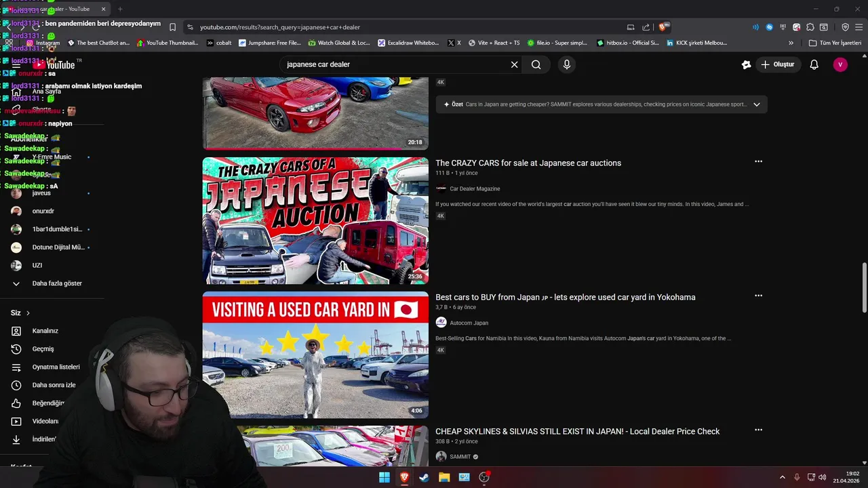Show hidden system tray icons
This screenshot has width=868, height=488.
(782, 477)
